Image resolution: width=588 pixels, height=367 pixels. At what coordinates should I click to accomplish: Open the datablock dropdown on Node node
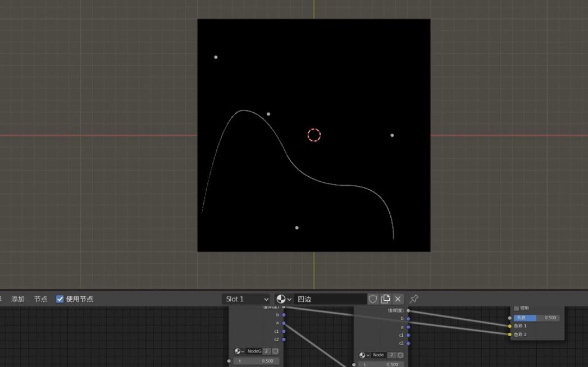(x=367, y=355)
